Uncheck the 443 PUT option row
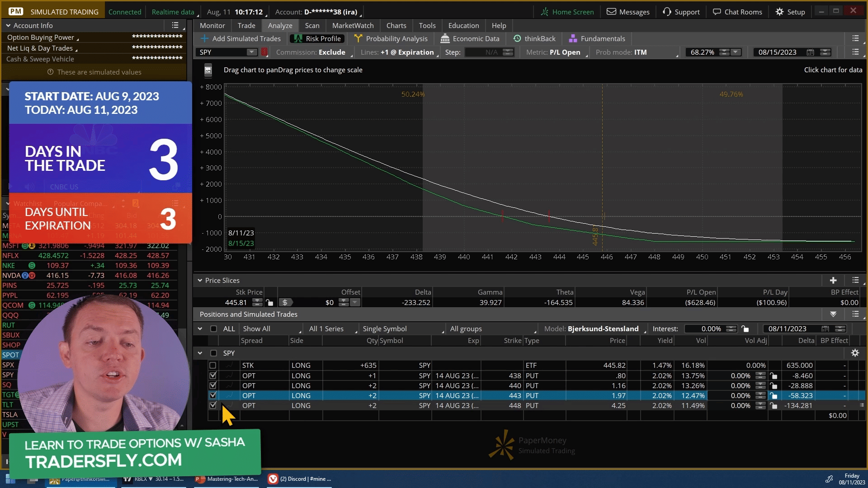 pyautogui.click(x=213, y=395)
